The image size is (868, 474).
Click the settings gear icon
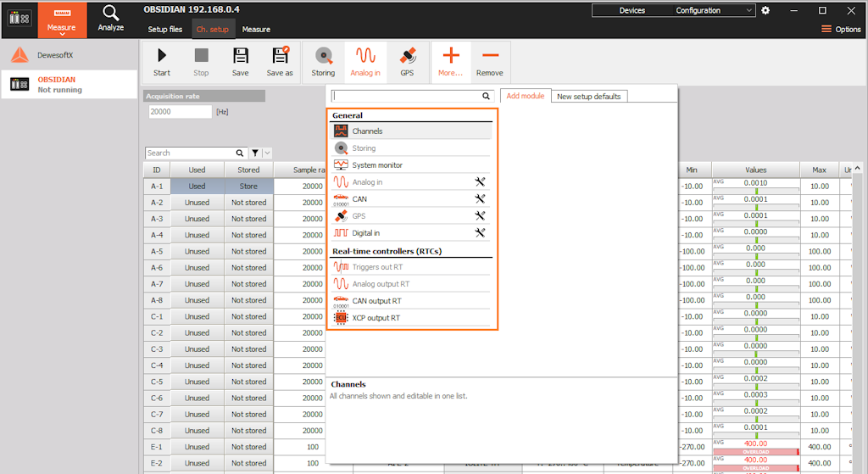coord(765,10)
